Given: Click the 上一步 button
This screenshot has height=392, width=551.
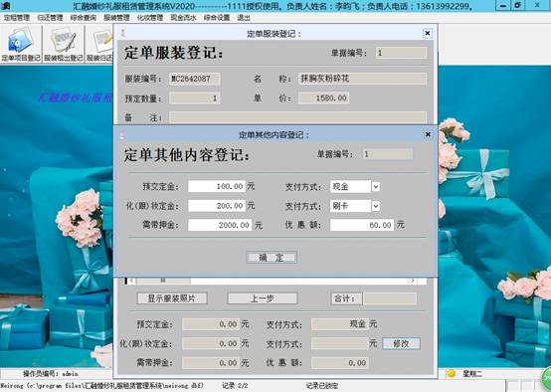Looking at the screenshot, I should 263,298.
